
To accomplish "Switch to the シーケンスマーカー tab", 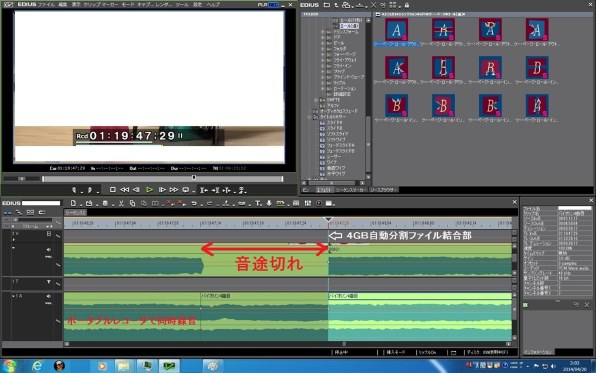I will (x=351, y=189).
